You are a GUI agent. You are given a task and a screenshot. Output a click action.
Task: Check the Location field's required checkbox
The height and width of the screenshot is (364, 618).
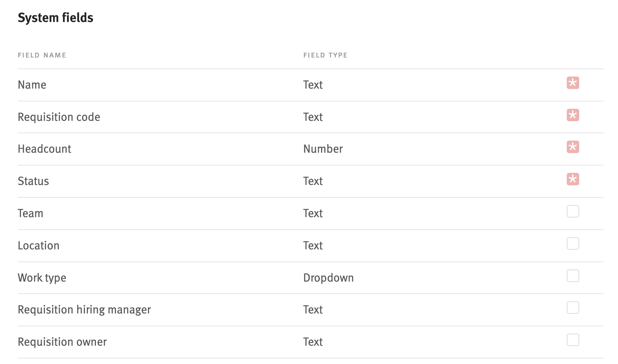573,244
